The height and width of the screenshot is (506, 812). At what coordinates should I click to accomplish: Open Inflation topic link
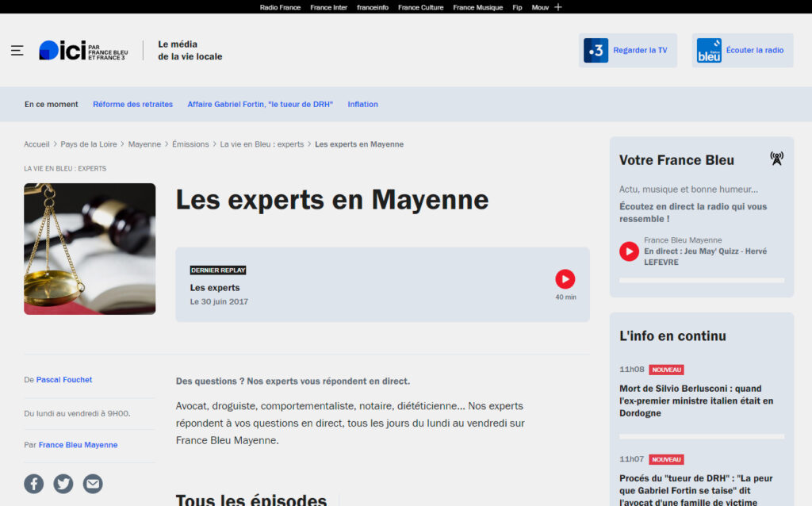pos(362,104)
